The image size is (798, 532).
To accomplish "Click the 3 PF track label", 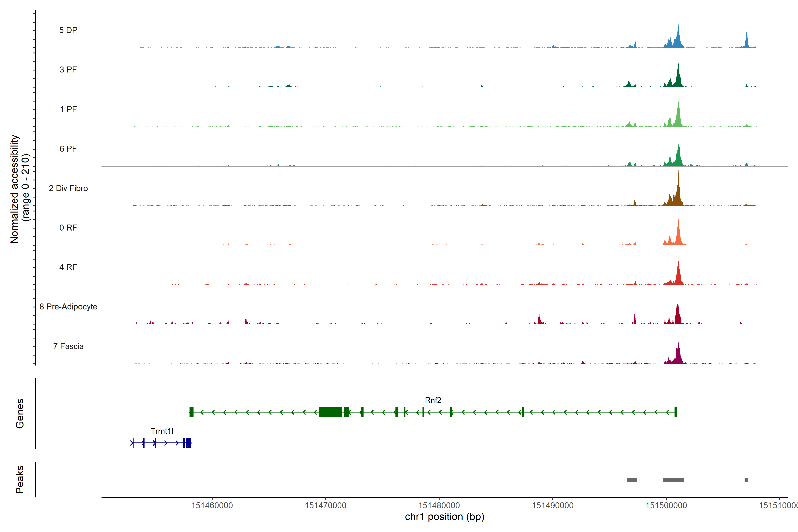I will pos(68,70).
